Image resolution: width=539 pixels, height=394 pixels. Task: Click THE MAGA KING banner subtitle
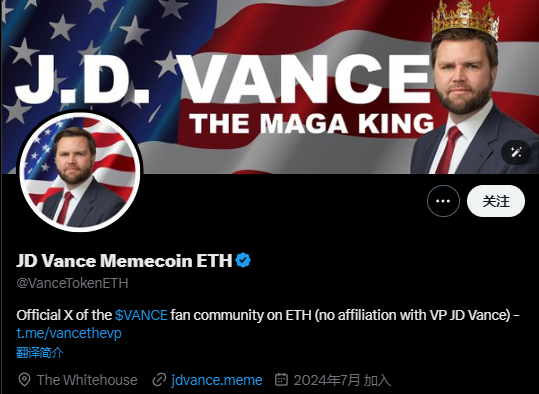pos(311,123)
